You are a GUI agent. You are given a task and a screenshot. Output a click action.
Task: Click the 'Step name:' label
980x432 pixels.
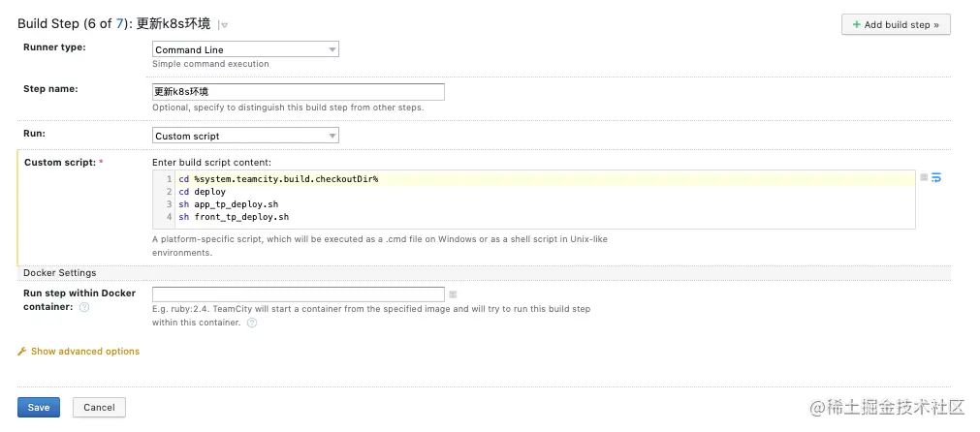coord(50,89)
